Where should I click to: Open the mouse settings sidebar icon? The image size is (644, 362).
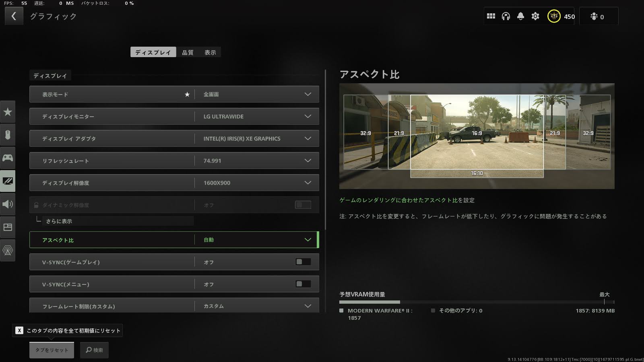point(8,135)
